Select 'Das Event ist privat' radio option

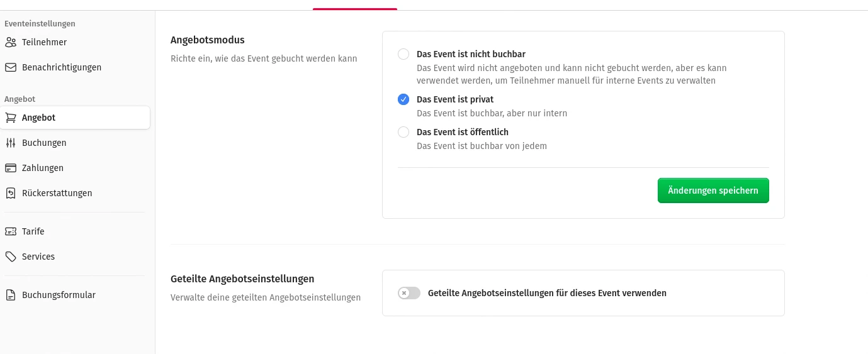[403, 99]
